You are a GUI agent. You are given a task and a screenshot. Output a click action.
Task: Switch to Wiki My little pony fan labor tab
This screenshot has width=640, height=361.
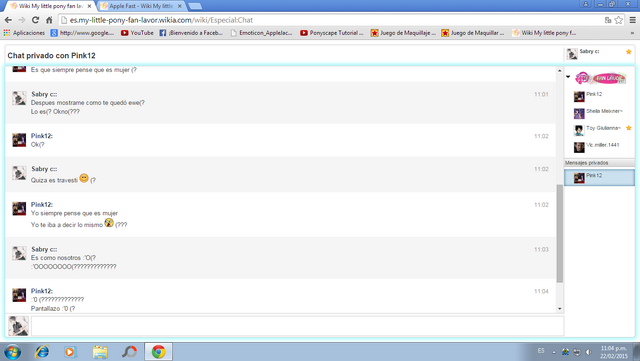(x=48, y=6)
